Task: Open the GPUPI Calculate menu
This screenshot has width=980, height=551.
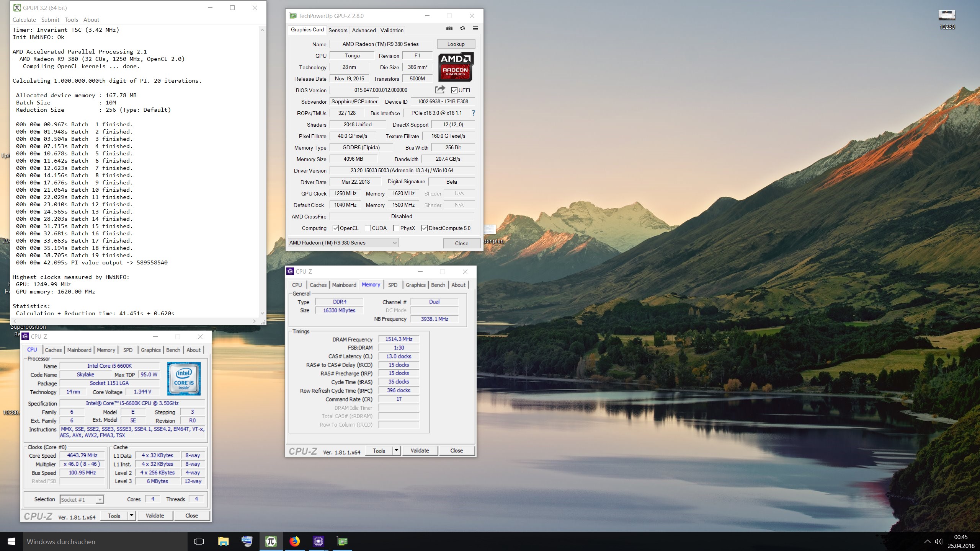Action: click(24, 20)
